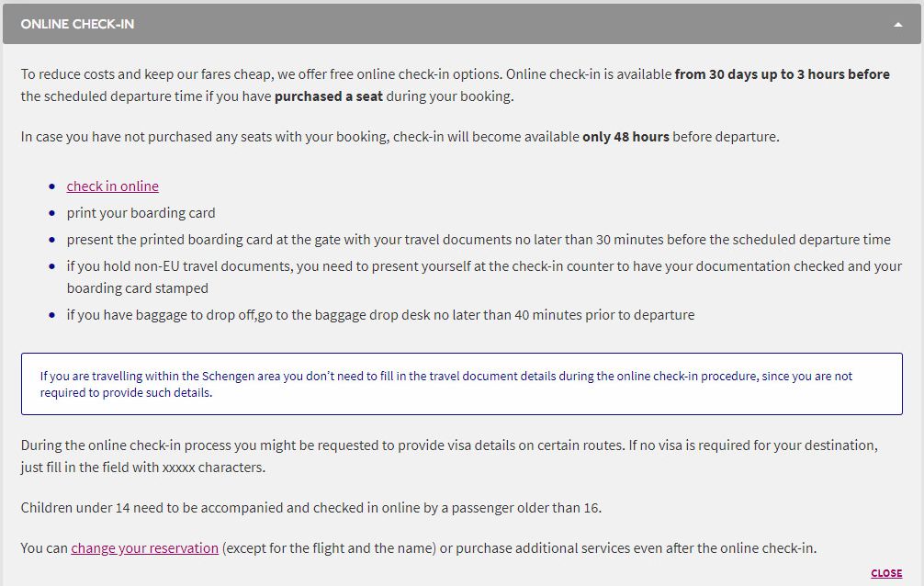Click the bullet dot before the baggage drop item

click(x=51, y=315)
